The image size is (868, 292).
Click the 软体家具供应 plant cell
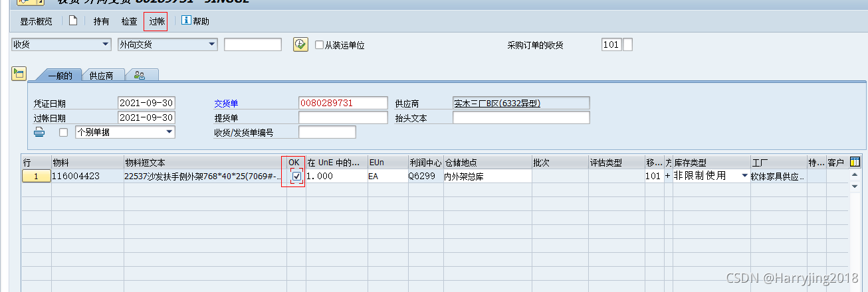(778, 176)
